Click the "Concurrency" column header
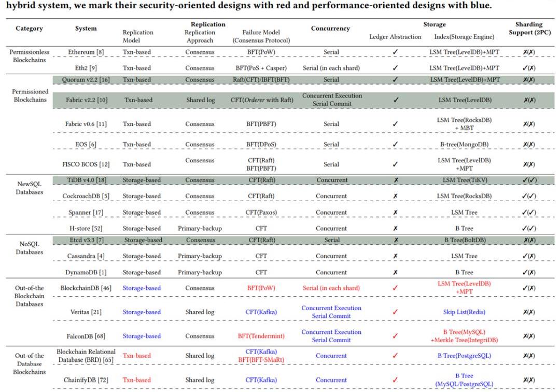The width and height of the screenshot is (560, 392). (x=330, y=29)
